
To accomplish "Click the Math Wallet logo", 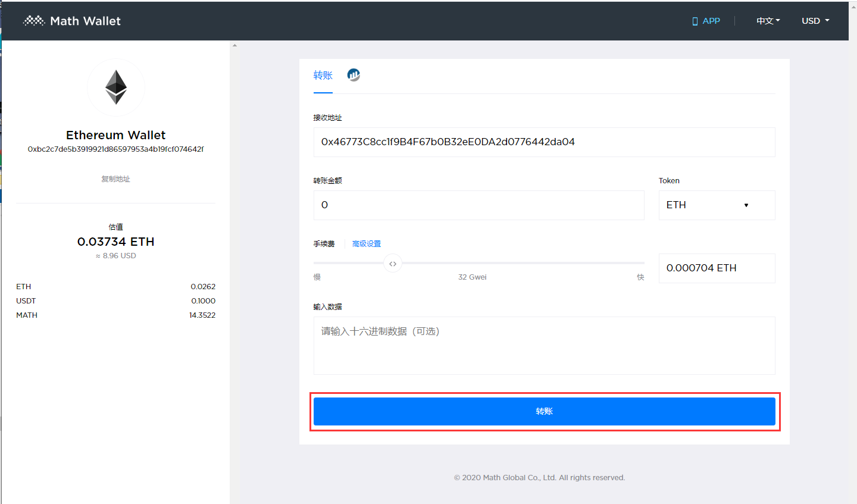I will 71,21.
